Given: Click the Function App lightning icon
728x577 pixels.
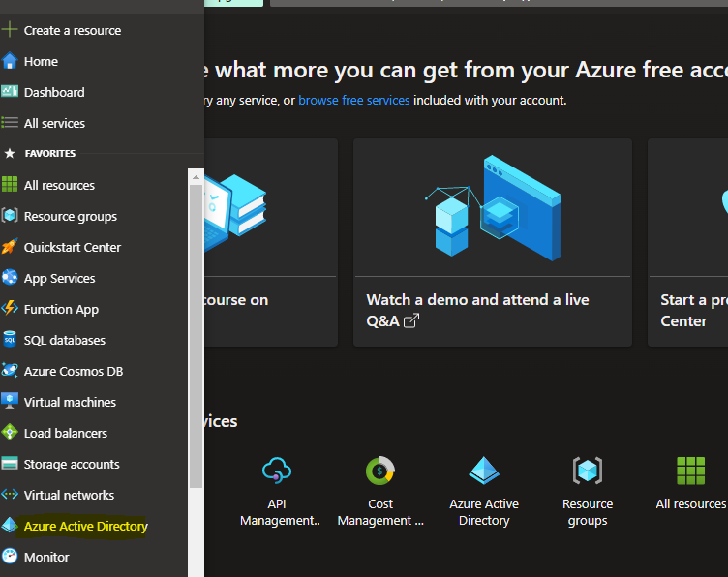Looking at the screenshot, I should coord(10,309).
